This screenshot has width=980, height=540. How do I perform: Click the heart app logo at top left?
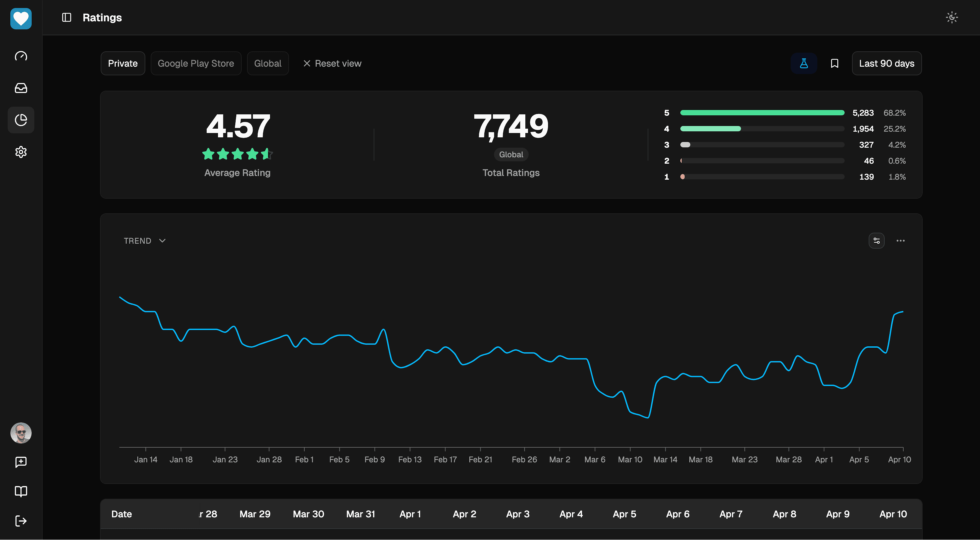(x=21, y=19)
